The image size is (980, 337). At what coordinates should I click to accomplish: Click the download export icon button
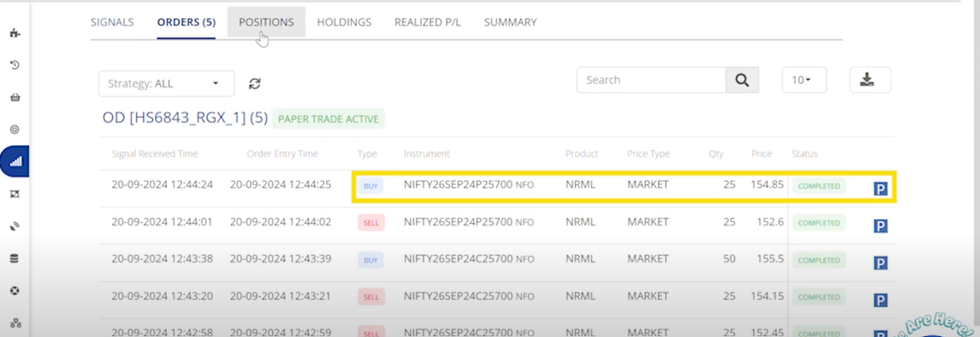pyautogui.click(x=869, y=80)
